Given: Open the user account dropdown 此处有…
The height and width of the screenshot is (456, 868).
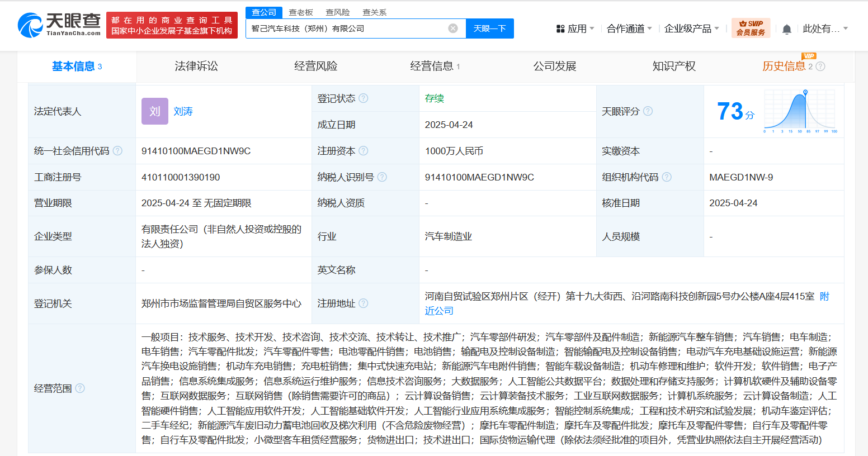Looking at the screenshot, I should [x=825, y=28].
